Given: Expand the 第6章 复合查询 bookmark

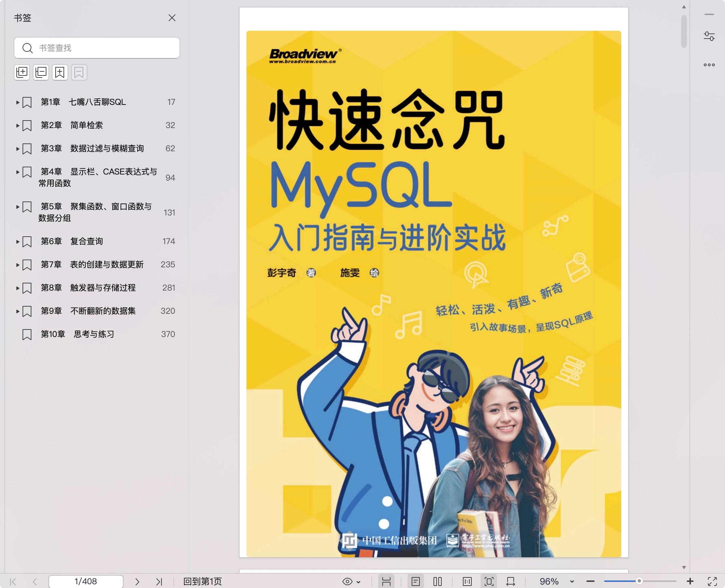Looking at the screenshot, I should pyautogui.click(x=18, y=241).
